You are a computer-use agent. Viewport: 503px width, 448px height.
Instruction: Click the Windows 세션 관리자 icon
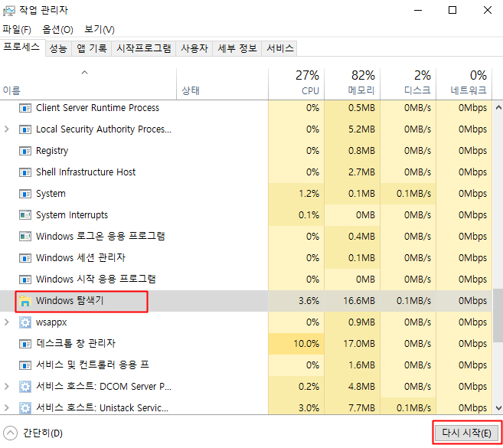tap(25, 258)
